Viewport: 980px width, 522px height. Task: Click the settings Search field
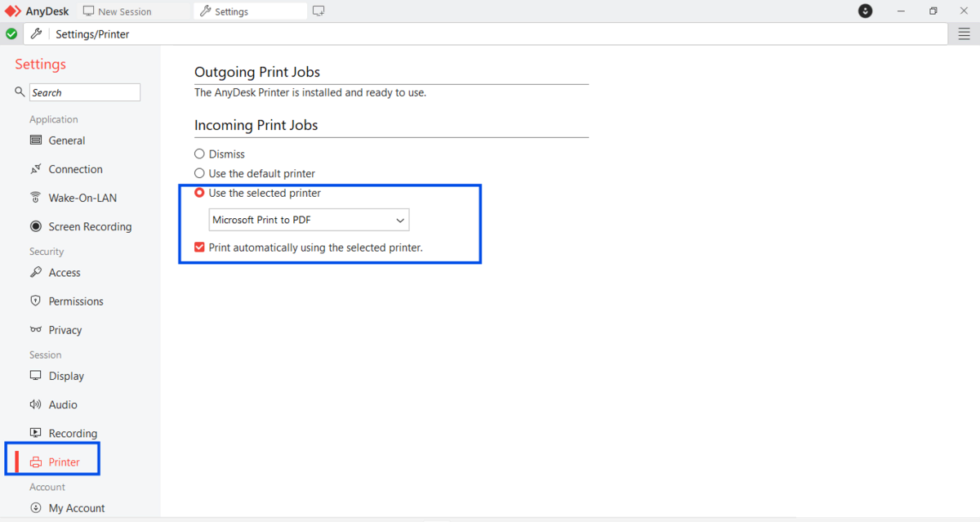click(84, 92)
